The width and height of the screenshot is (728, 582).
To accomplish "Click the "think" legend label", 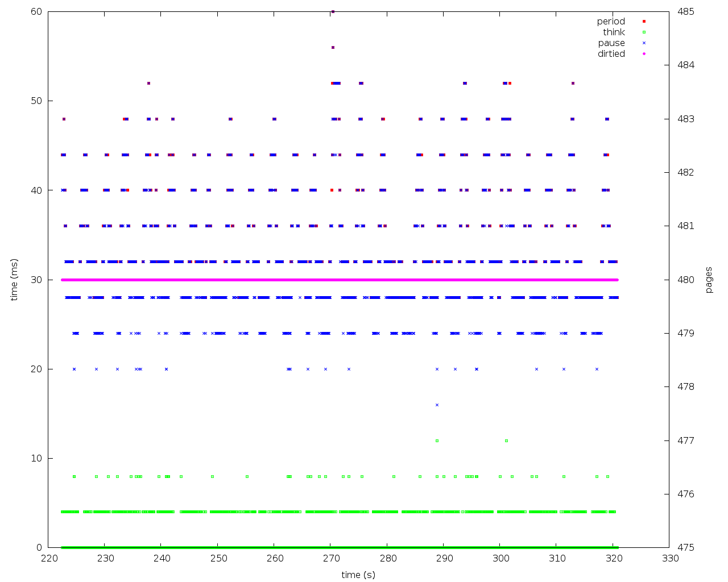I will point(614,32).
